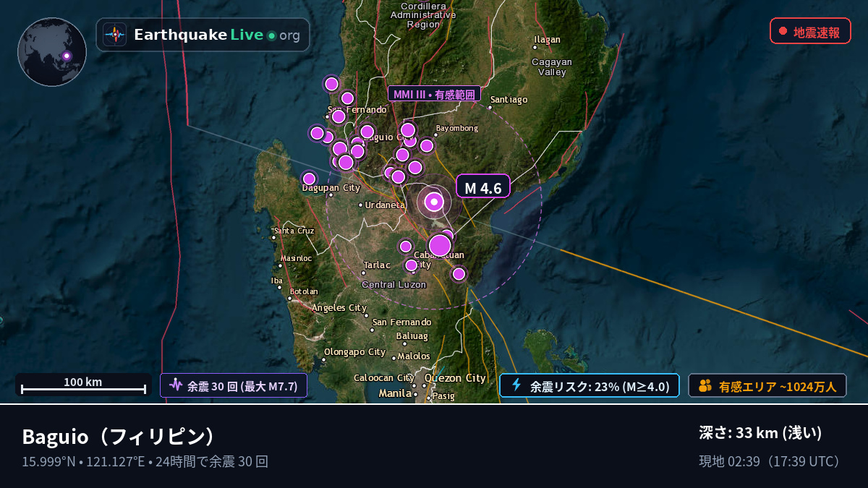Click the MMI III • 有感範囲 label

tap(434, 94)
